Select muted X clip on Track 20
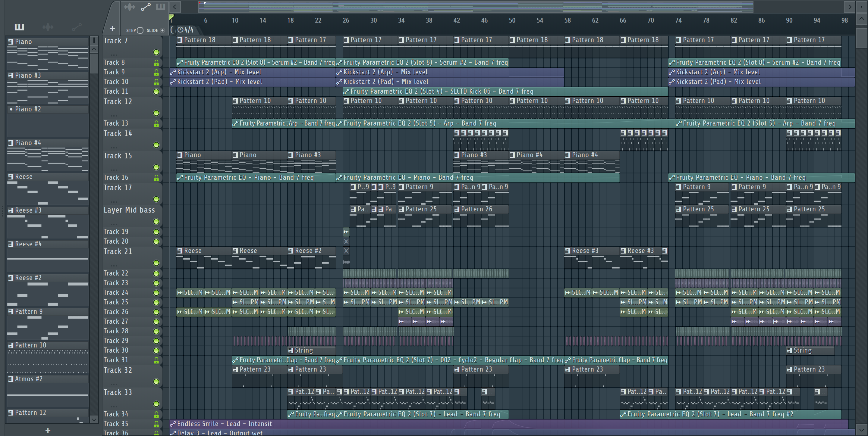The height and width of the screenshot is (436, 868). click(346, 241)
